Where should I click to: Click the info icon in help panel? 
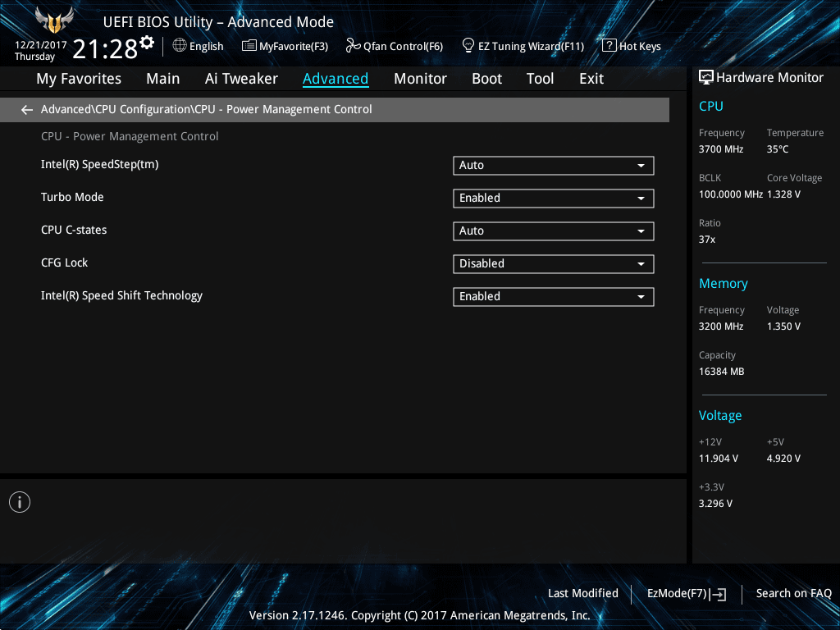pyautogui.click(x=20, y=502)
